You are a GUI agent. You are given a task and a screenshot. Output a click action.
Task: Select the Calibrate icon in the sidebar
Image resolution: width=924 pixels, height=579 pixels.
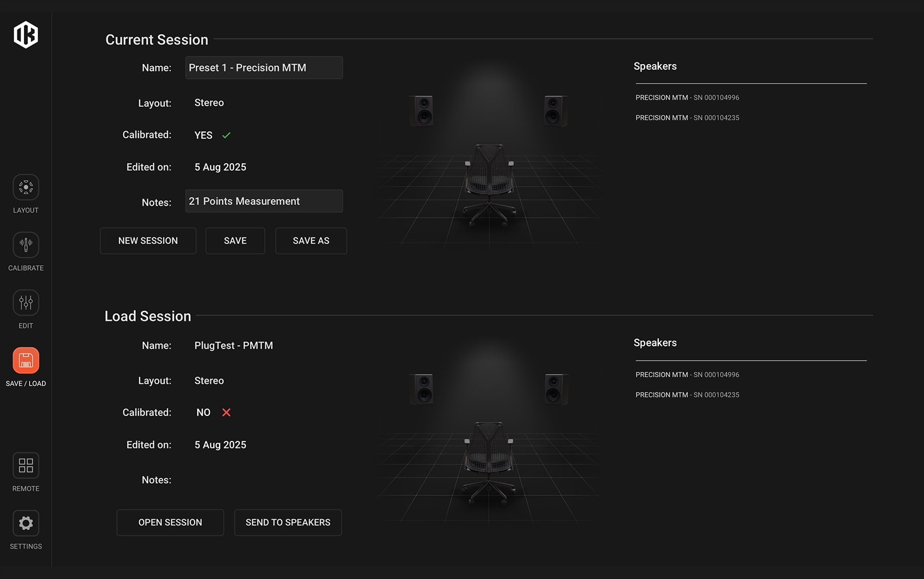pyautogui.click(x=26, y=245)
